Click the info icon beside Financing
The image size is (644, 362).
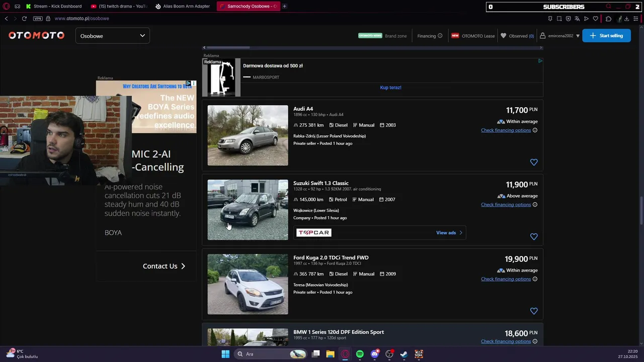[x=440, y=36]
